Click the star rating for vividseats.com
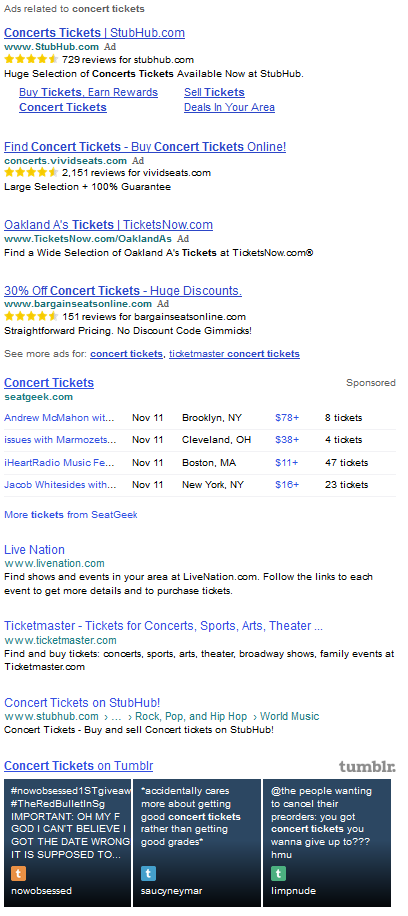The height and width of the screenshot is (916, 408). (x=31, y=172)
